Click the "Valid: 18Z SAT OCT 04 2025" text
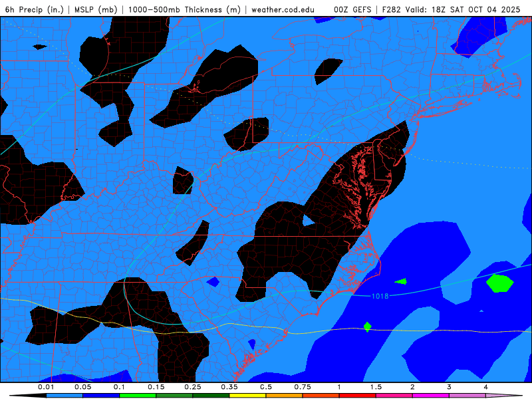The image size is (532, 399). (462, 9)
